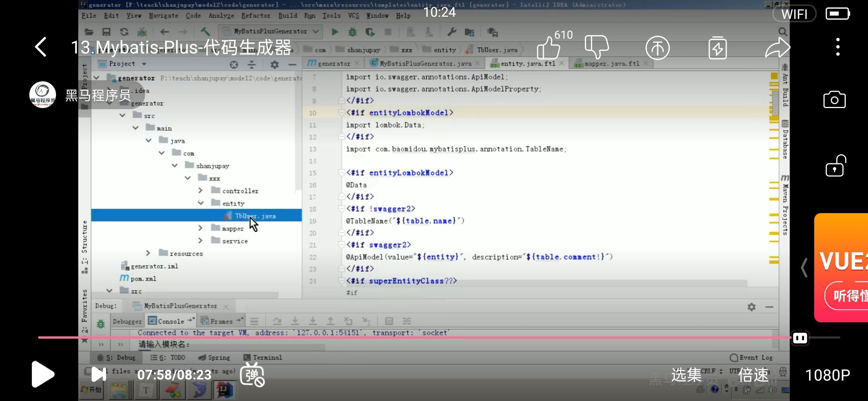
Task: Switch to the Console debug tab
Action: [x=171, y=321]
